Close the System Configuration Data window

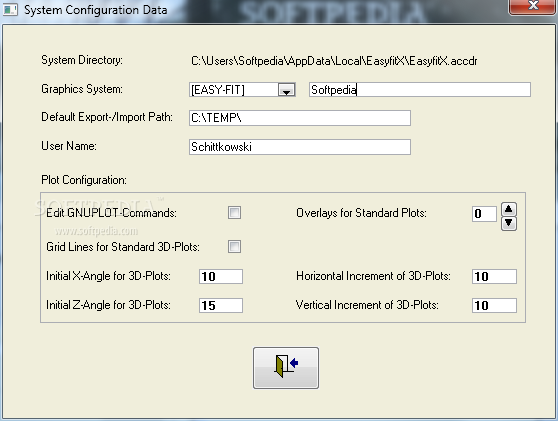coord(533,6)
